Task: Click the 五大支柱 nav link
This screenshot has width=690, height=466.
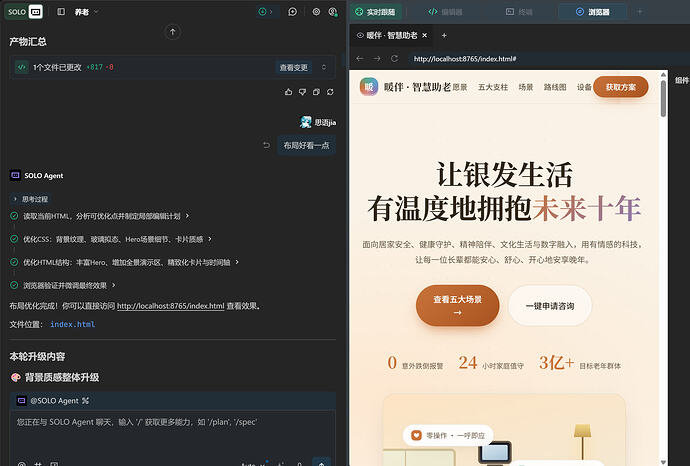Action: coord(493,87)
